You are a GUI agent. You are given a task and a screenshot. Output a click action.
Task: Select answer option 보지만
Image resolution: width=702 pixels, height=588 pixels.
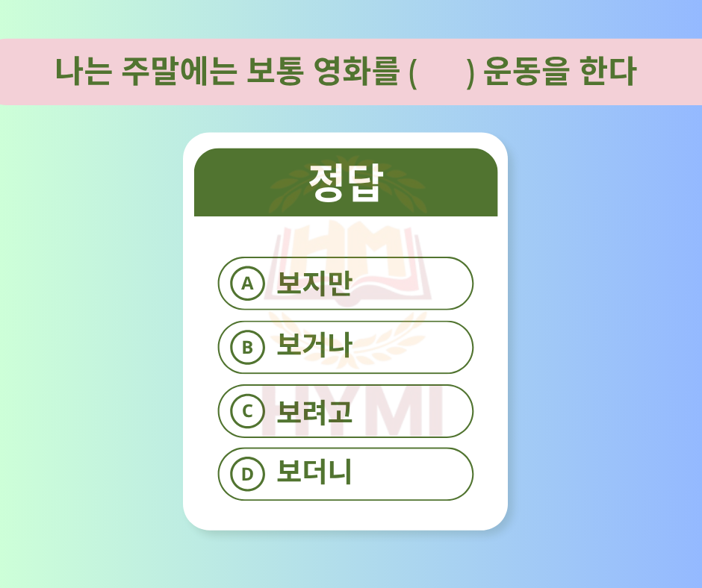(x=346, y=284)
